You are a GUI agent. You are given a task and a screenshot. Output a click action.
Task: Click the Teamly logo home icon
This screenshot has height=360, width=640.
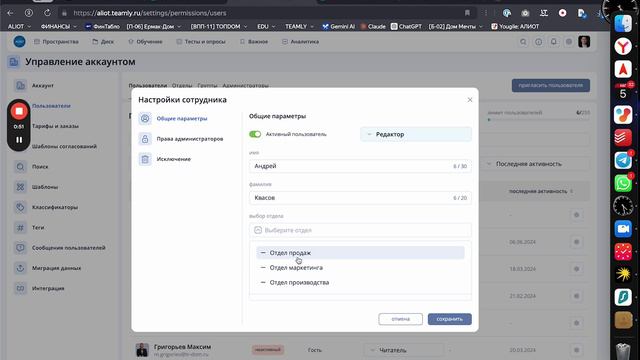point(19,42)
